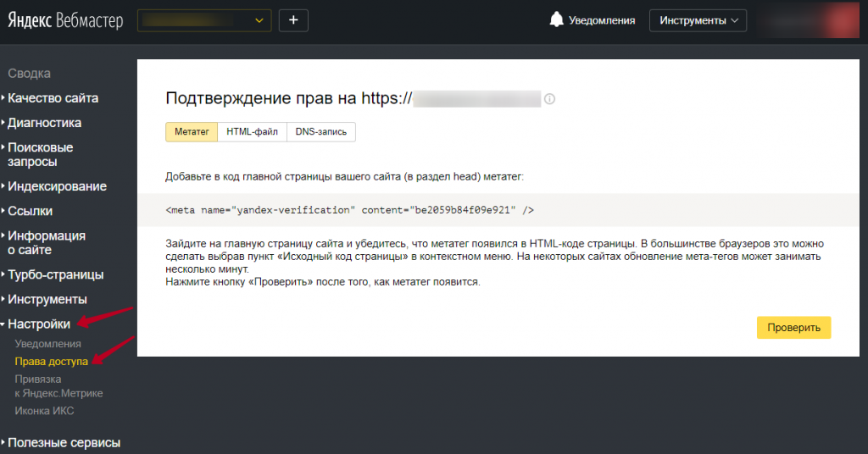The width and height of the screenshot is (868, 454).
Task: Click the Нажмите кнопку «Проверить» sentence
Action: tap(323, 281)
